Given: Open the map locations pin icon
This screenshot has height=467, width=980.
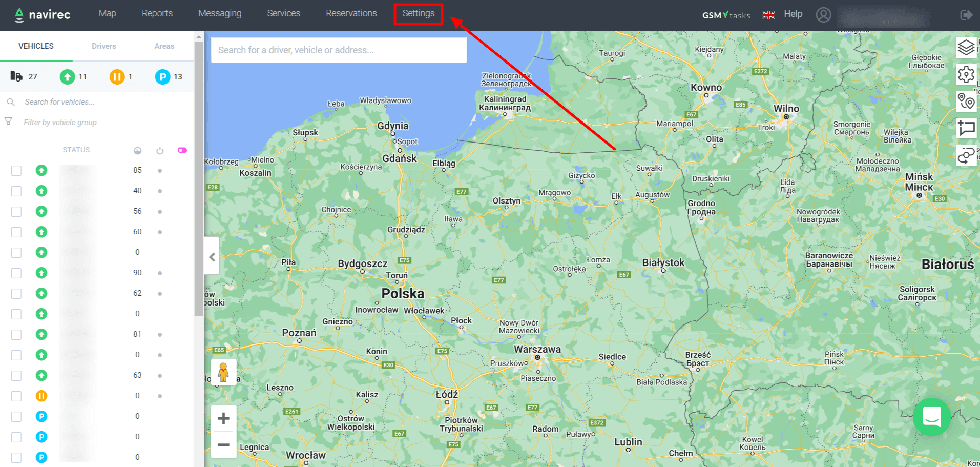Looking at the screenshot, I should tap(966, 101).
